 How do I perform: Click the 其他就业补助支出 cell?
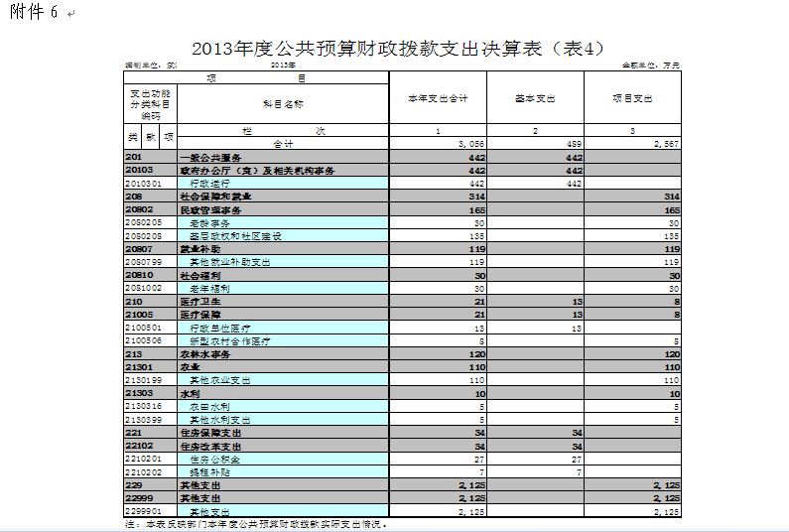(x=229, y=262)
